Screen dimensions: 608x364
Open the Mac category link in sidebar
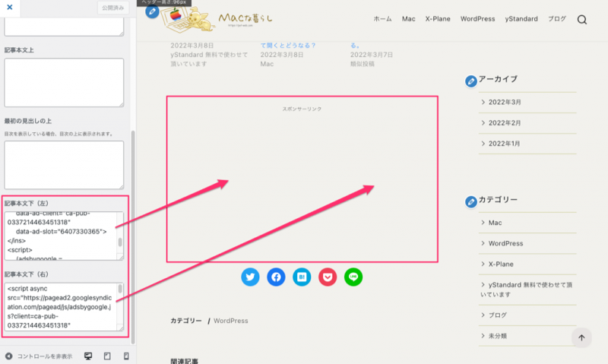click(x=495, y=223)
